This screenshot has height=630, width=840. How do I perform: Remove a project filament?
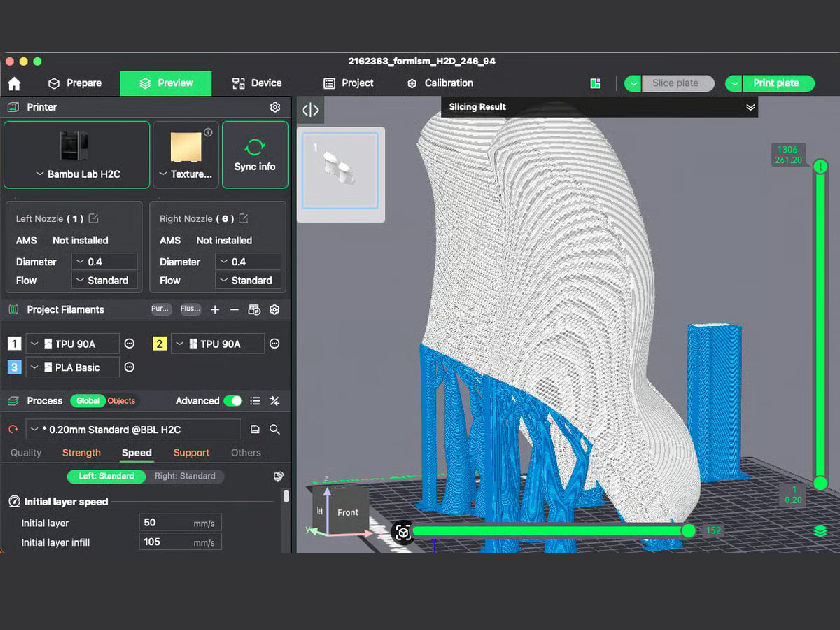(234, 310)
